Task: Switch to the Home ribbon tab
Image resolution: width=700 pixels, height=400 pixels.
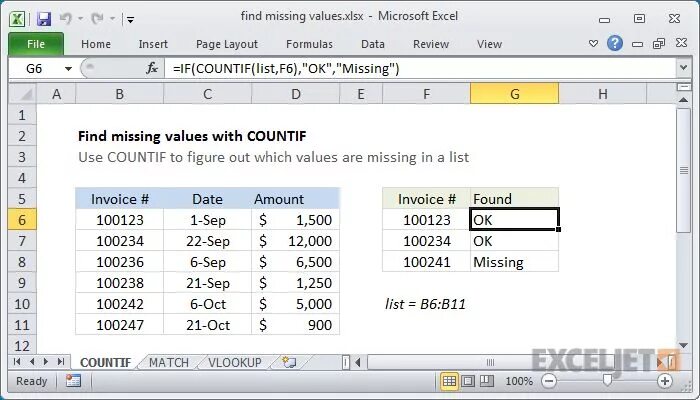Action: click(96, 44)
